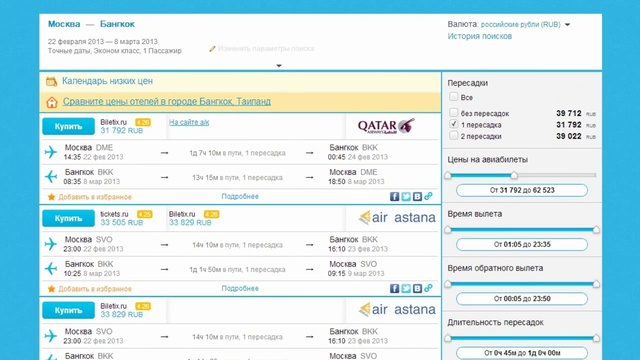Screen dimensions: 640x360
Task: Click the price range field От 31 792 до 62 523
Action: (x=522, y=190)
